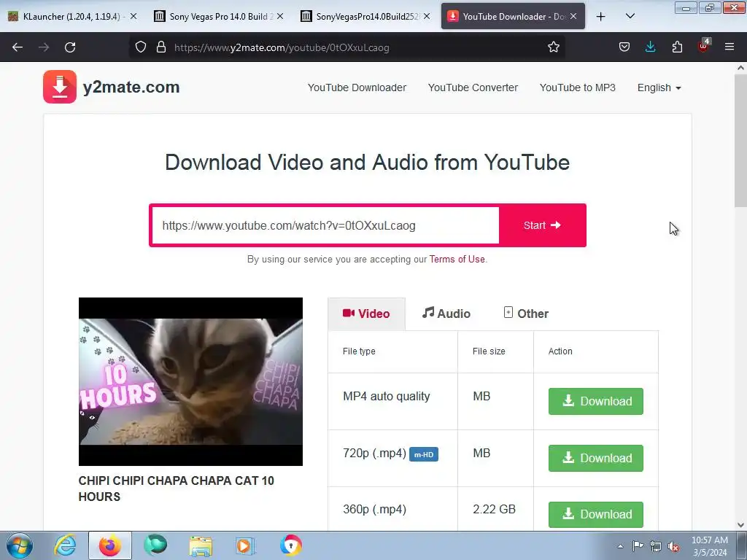The width and height of the screenshot is (747, 560).
Task: Open the green globe browser taskbar icon
Action: click(155, 545)
